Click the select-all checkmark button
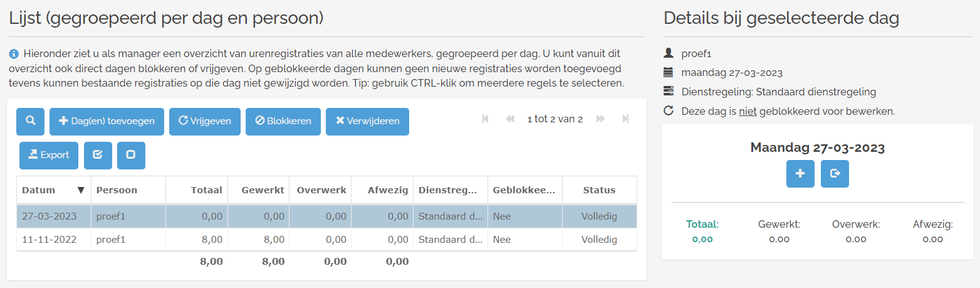This screenshot has width=980, height=288. [98, 156]
